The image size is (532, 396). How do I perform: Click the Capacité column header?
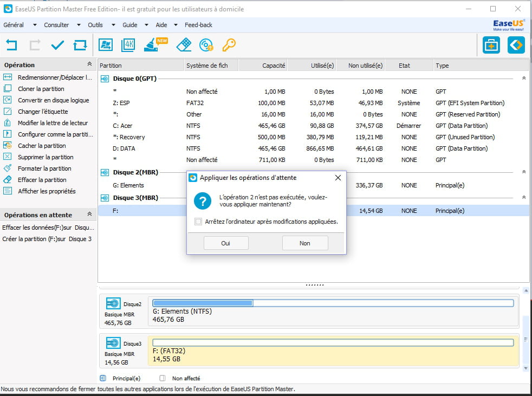coord(263,66)
